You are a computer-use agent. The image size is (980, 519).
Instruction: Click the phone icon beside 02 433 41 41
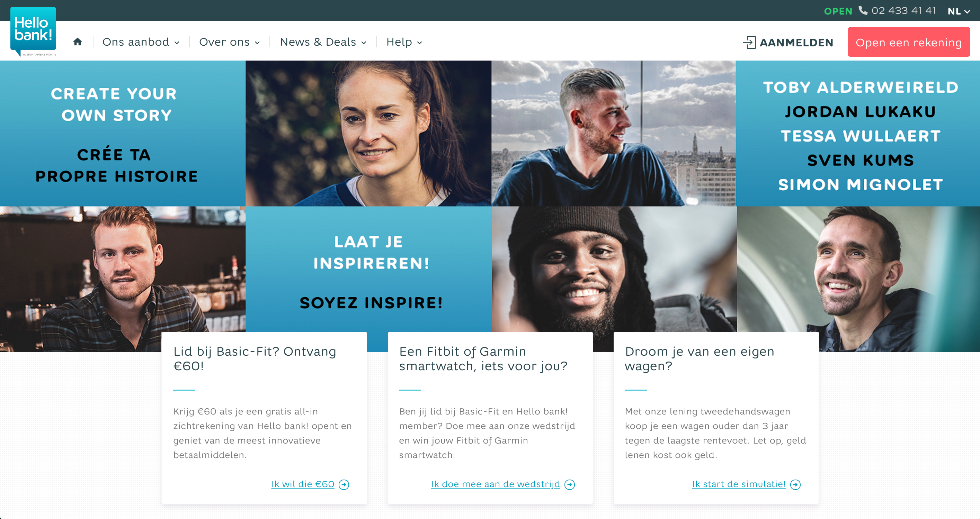pyautogui.click(x=863, y=10)
